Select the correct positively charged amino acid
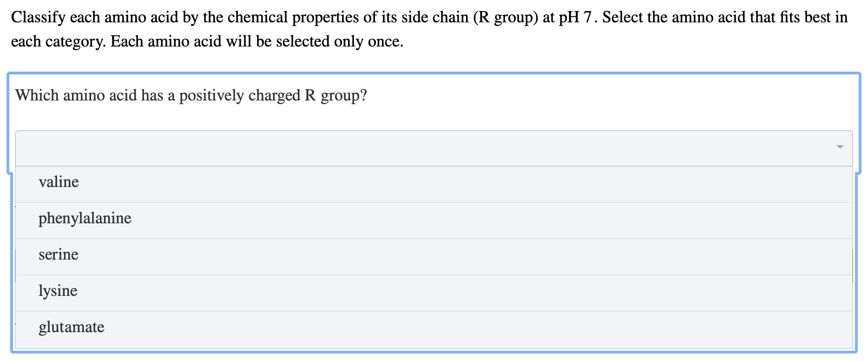This screenshot has width=868, height=361. 58,290
